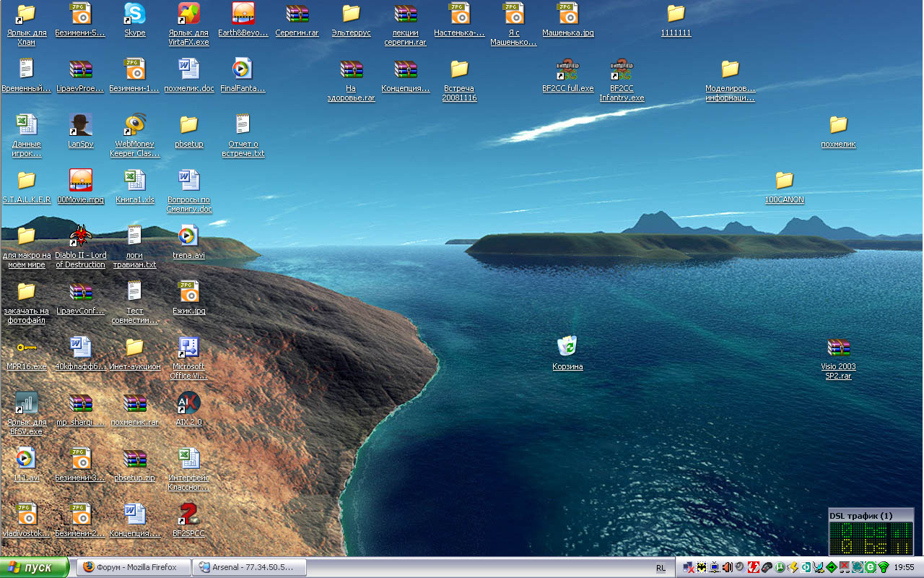Click the MPR16.exe key icon
Image resolution: width=924 pixels, height=578 pixels.
[x=27, y=348]
